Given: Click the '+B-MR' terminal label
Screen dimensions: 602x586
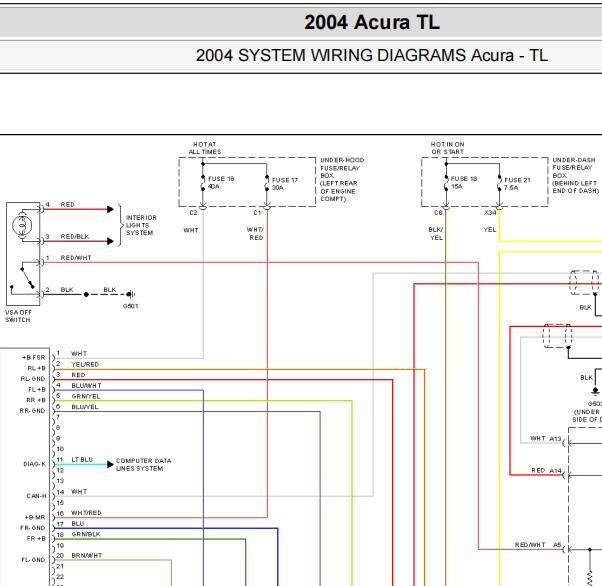Looking at the screenshot, I should tap(35, 517).
